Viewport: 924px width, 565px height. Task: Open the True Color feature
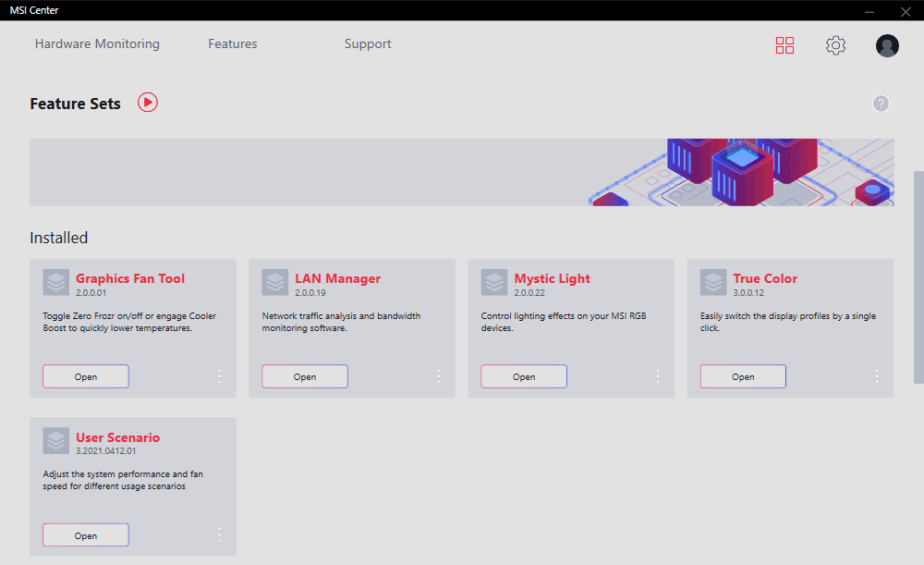tap(743, 376)
